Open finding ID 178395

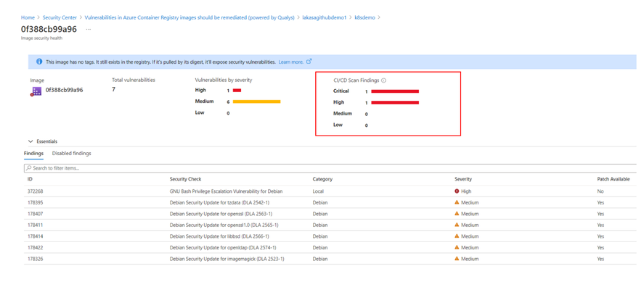tap(35, 202)
